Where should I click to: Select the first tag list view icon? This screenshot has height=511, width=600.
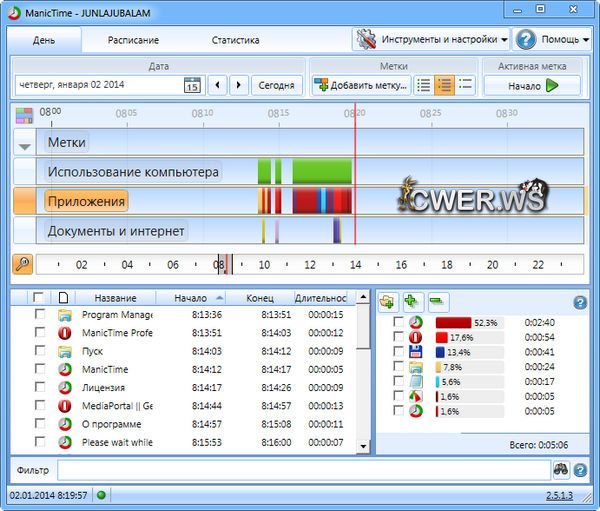(x=424, y=85)
